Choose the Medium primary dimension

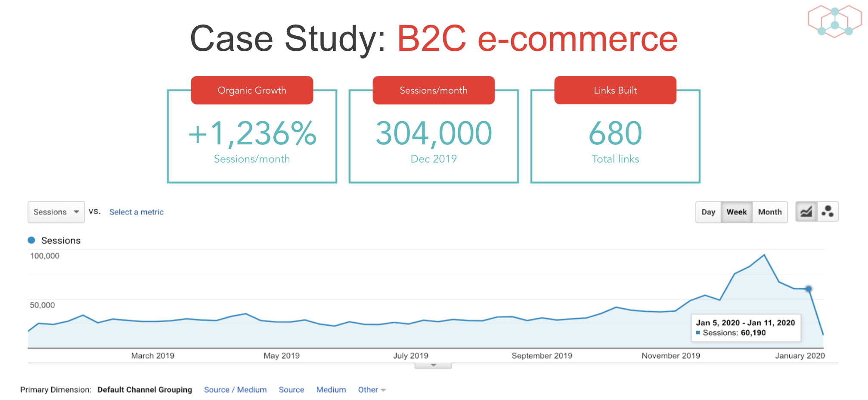click(x=331, y=390)
